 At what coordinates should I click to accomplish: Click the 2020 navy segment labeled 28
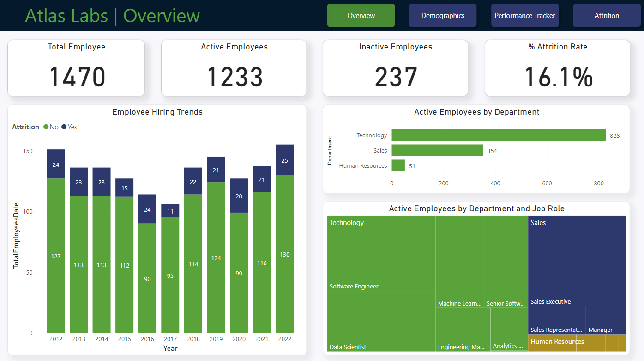tap(239, 196)
